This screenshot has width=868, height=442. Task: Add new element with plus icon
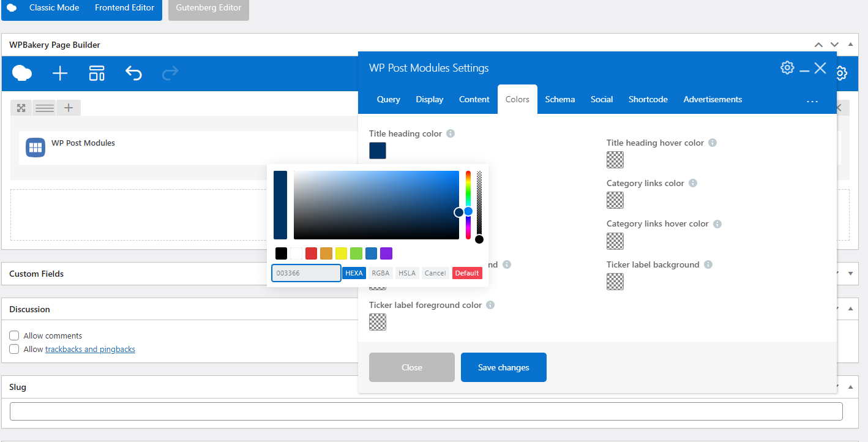coord(60,74)
